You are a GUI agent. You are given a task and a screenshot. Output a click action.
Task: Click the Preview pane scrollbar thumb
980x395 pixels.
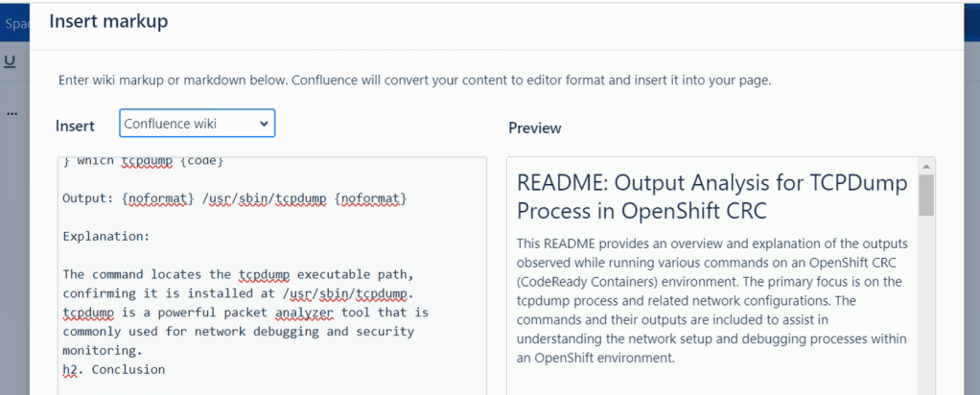pos(926,195)
